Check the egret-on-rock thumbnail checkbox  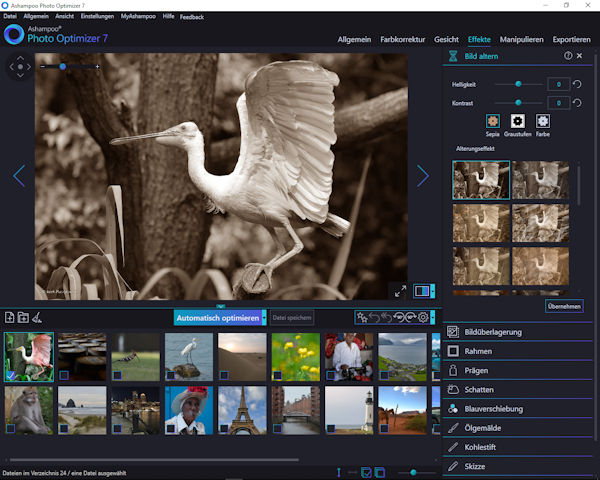[171, 375]
